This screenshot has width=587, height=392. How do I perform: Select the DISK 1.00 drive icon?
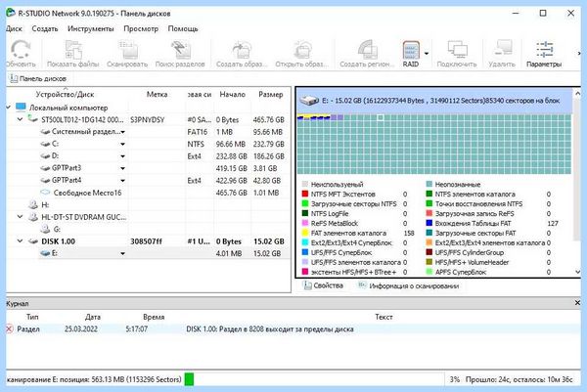33,241
